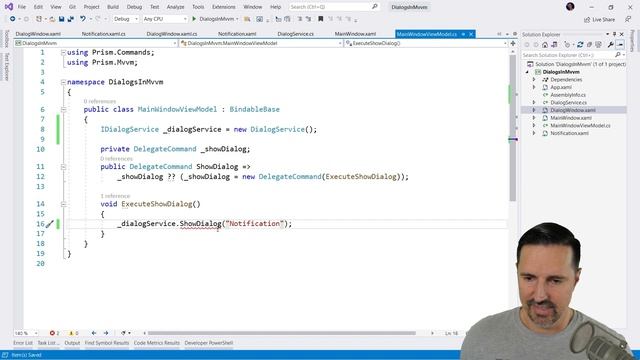640x360 pixels.
Task: Open the Analyze menu
Action: (176, 7)
